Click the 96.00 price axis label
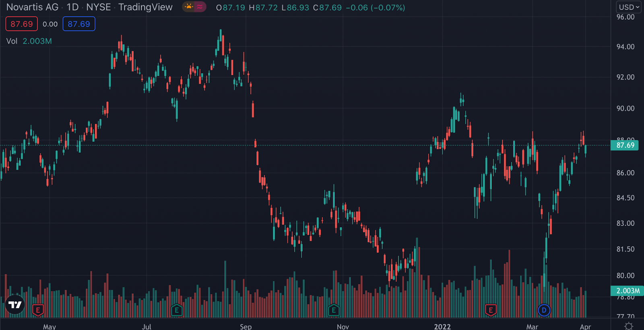644x330 pixels. pos(625,17)
